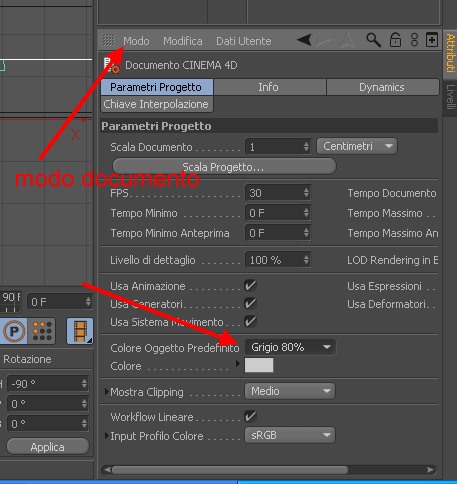This screenshot has height=484, width=457.
Task: Switch to the Info tab
Action: 270,87
